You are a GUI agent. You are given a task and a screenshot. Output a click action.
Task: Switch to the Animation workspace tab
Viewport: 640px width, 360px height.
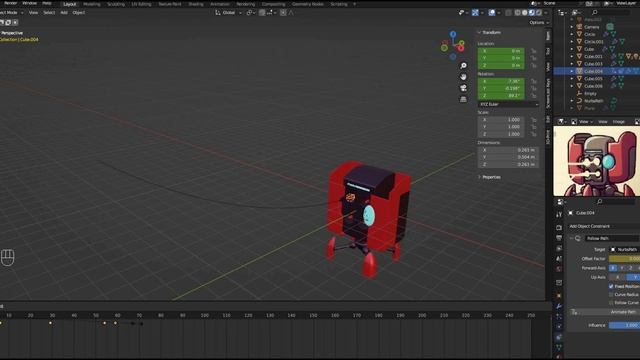[220, 4]
